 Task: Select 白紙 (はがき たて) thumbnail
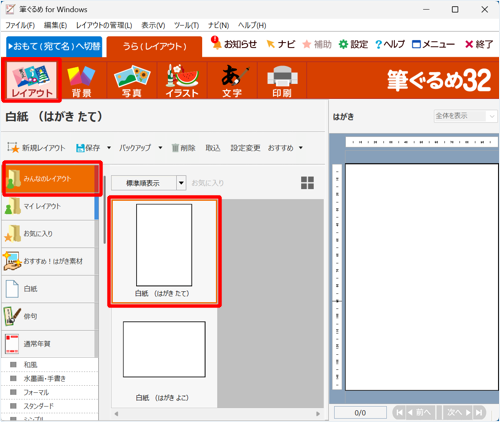tap(164, 251)
